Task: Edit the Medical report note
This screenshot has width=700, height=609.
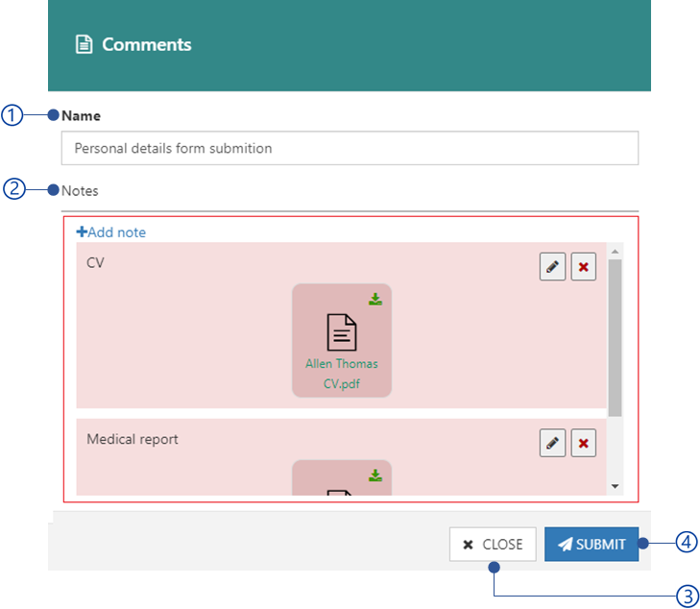Action: click(x=552, y=443)
